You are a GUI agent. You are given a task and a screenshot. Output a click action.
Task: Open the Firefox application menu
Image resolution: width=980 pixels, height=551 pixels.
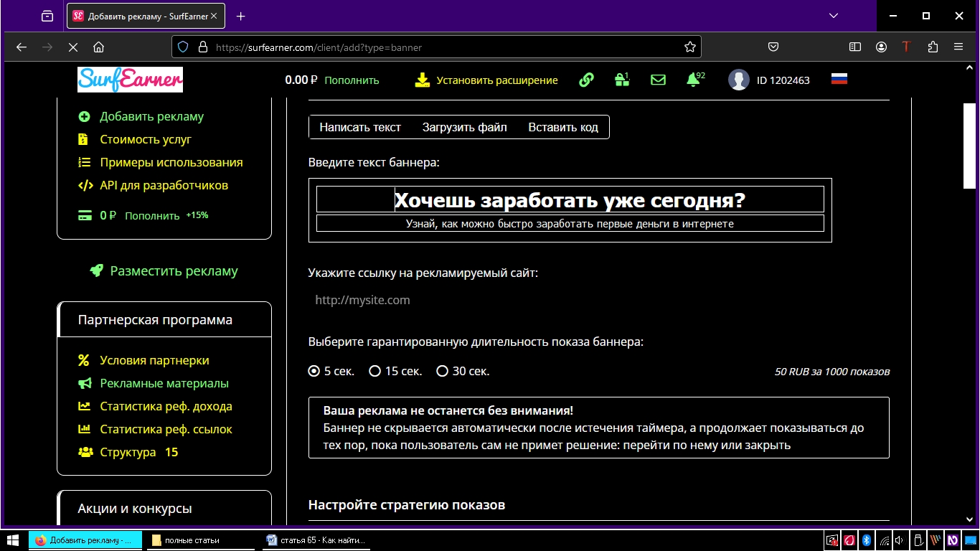tap(958, 47)
